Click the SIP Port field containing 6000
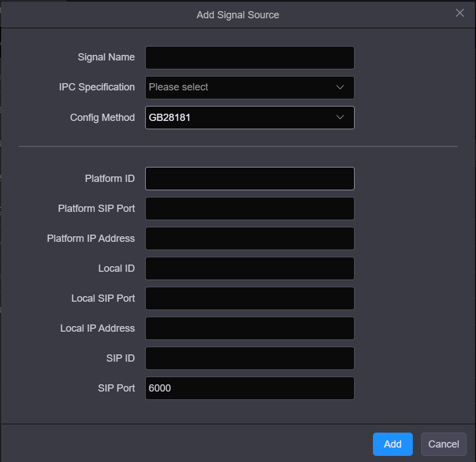476x462 pixels. 249,388
